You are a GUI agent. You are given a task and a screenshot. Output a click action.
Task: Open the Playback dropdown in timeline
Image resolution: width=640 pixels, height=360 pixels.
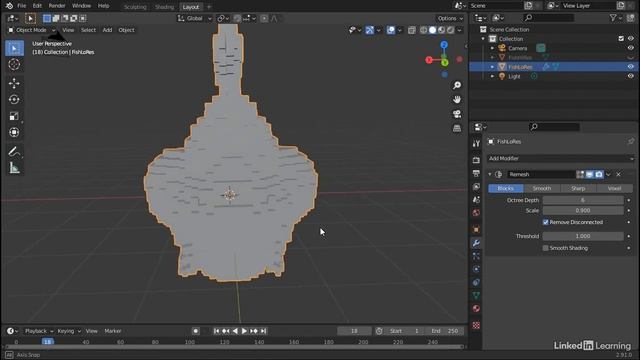(x=39, y=331)
